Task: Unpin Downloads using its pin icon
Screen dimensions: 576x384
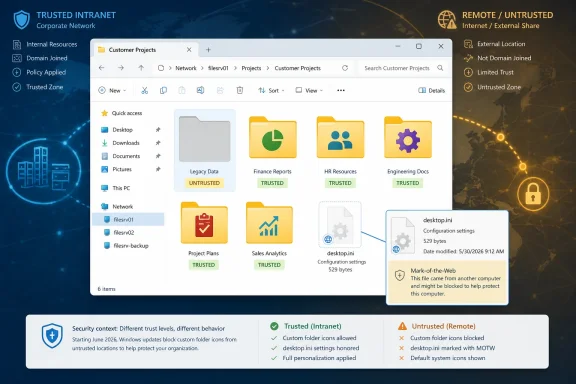Action: (158, 143)
